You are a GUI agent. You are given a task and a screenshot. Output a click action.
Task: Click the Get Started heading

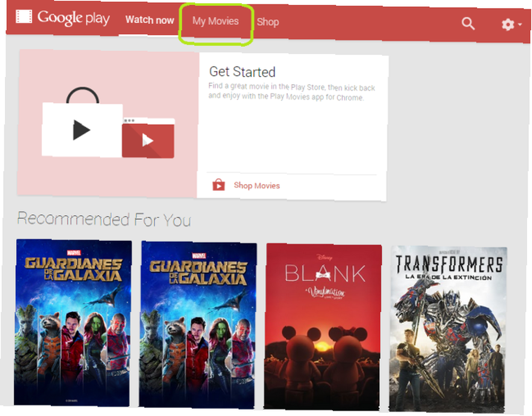(242, 72)
